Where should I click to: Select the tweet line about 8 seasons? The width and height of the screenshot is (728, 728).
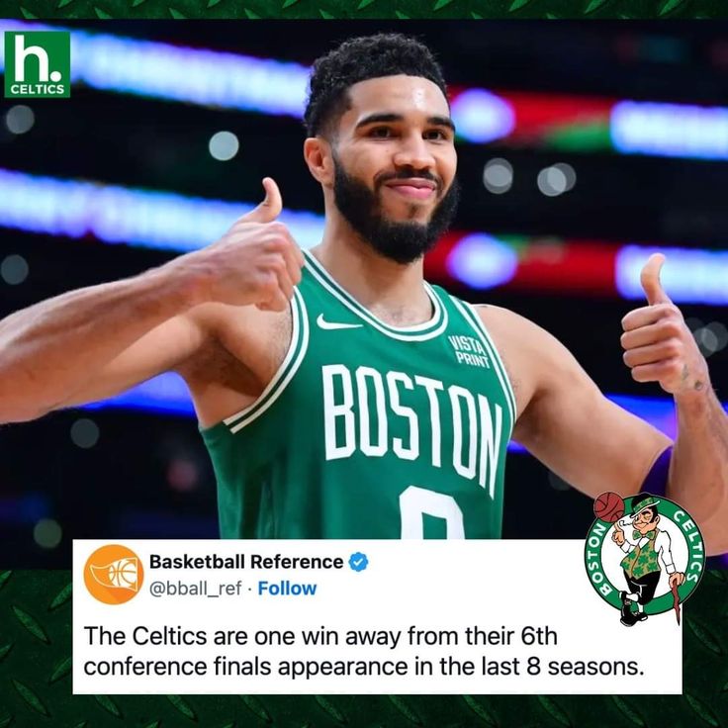pos(364,667)
